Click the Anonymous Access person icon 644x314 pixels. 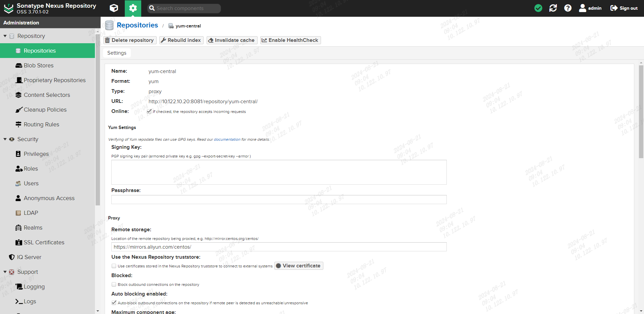[18, 198]
